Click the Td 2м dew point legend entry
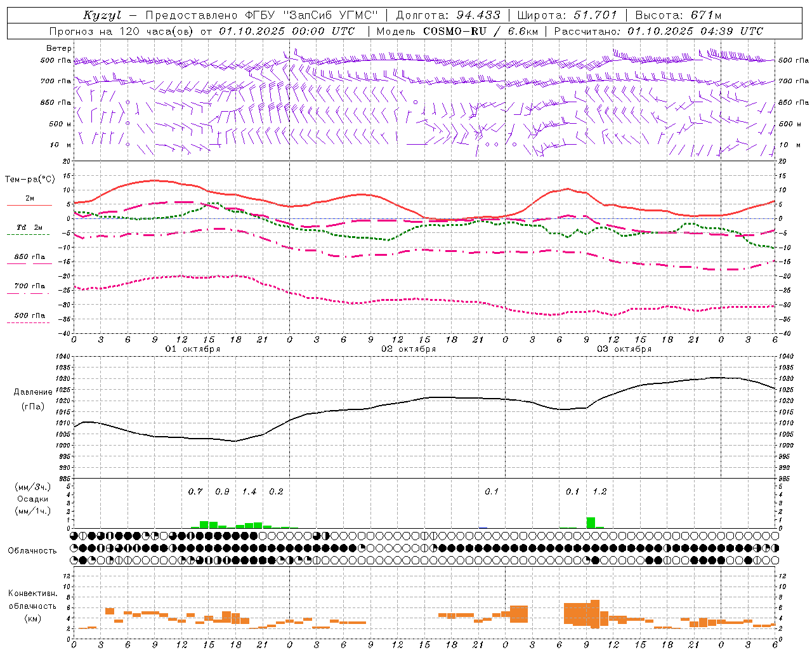The width and height of the screenshot is (812, 650). click(29, 227)
